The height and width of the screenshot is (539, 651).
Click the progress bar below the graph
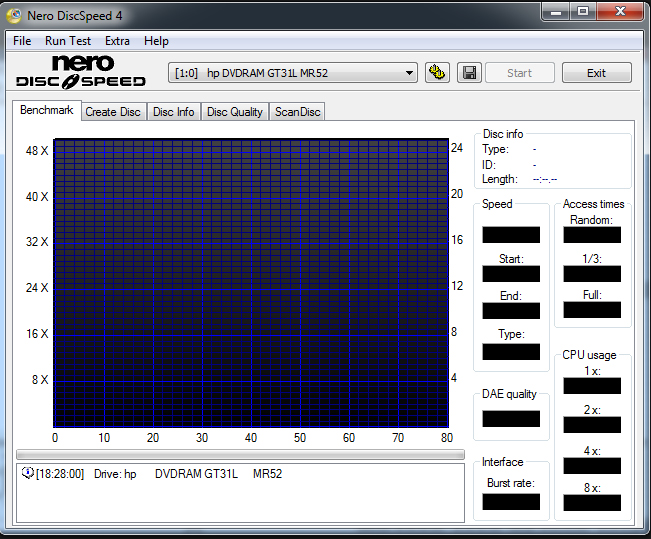tap(240, 455)
